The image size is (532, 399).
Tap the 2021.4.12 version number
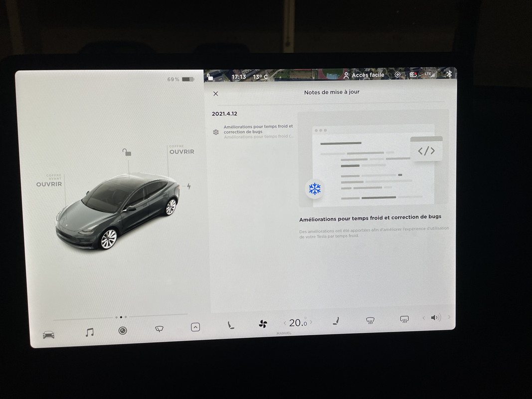[224, 114]
